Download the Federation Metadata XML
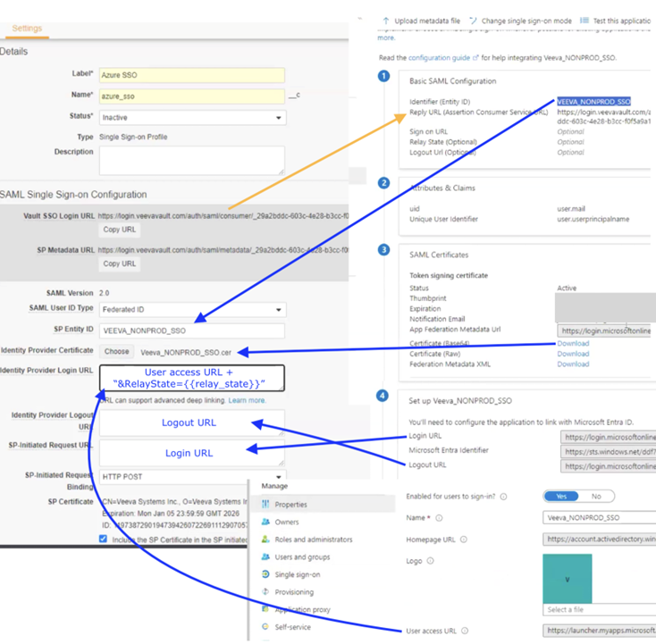656x644 pixels. point(573,364)
